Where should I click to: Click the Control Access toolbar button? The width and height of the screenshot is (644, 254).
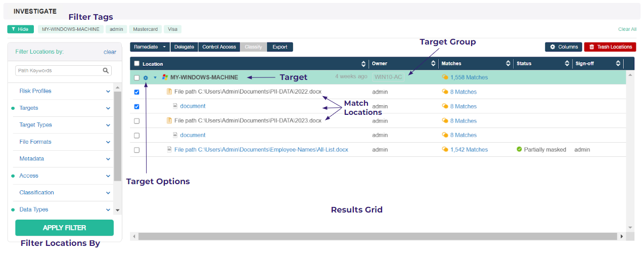coord(219,47)
